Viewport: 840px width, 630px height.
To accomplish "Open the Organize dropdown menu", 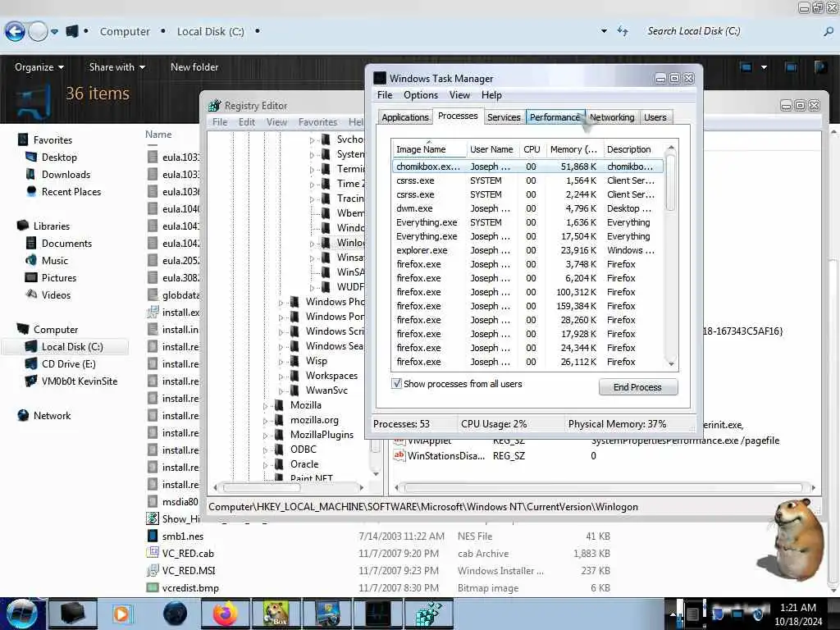I will point(39,67).
